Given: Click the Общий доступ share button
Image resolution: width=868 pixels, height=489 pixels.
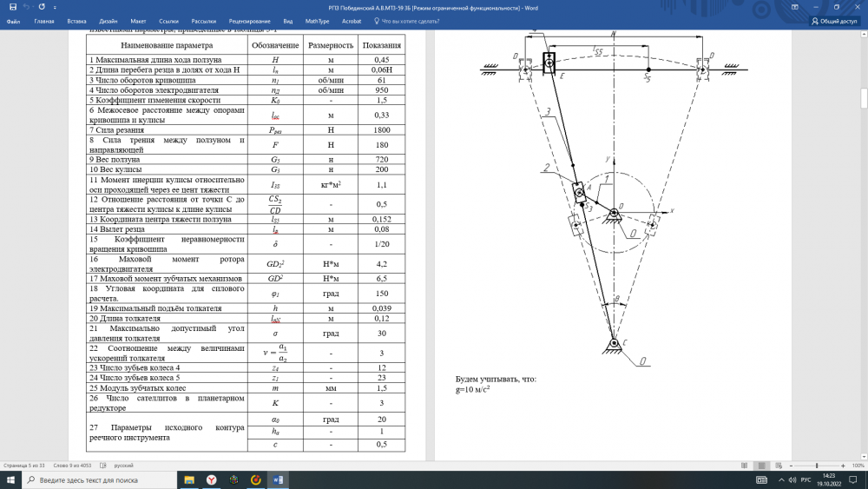Looking at the screenshot, I should point(834,21).
